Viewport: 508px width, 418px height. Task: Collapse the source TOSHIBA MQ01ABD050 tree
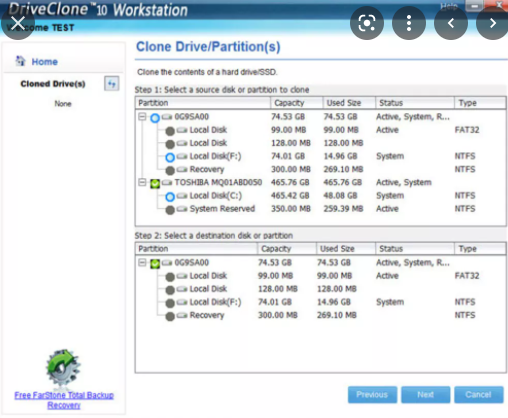pyautogui.click(x=142, y=182)
